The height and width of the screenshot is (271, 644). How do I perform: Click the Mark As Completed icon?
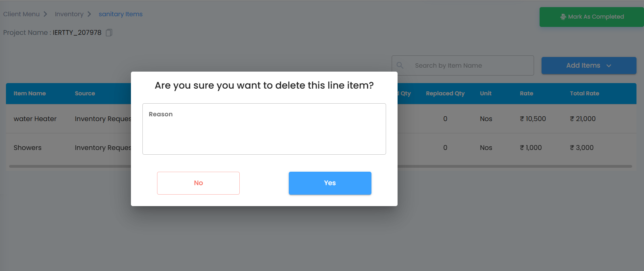(x=563, y=17)
